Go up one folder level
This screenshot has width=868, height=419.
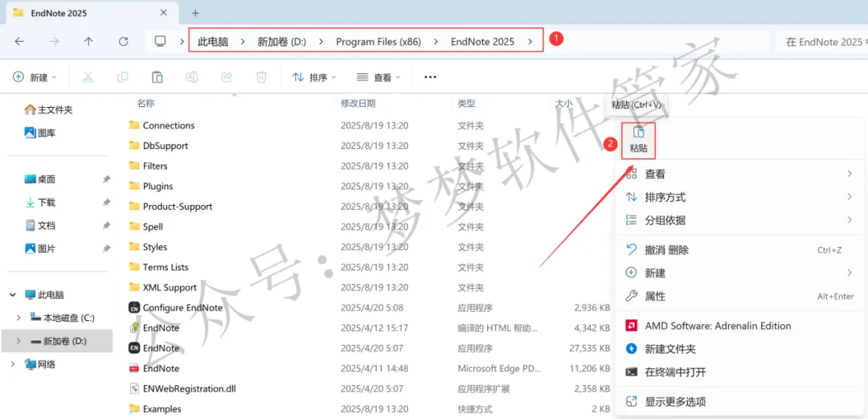88,42
